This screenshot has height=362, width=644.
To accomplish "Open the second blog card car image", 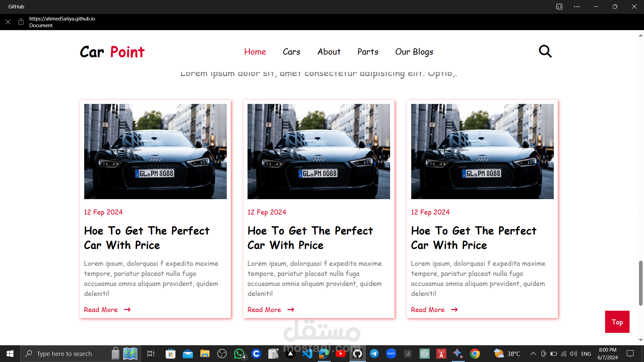I will 319,151.
